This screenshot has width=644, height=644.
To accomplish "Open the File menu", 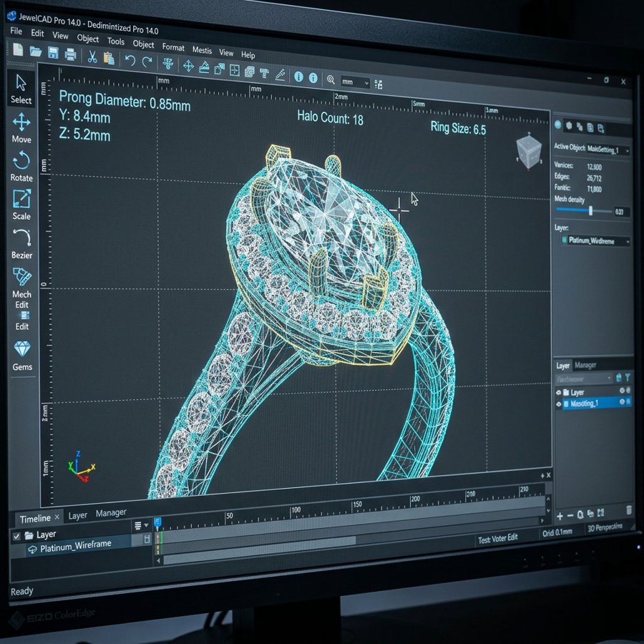I will (x=16, y=31).
